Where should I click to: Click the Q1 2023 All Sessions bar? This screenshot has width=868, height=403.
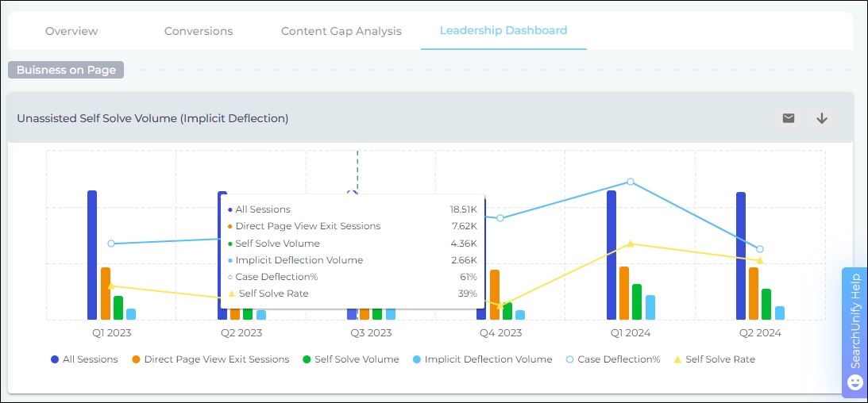(x=92, y=254)
